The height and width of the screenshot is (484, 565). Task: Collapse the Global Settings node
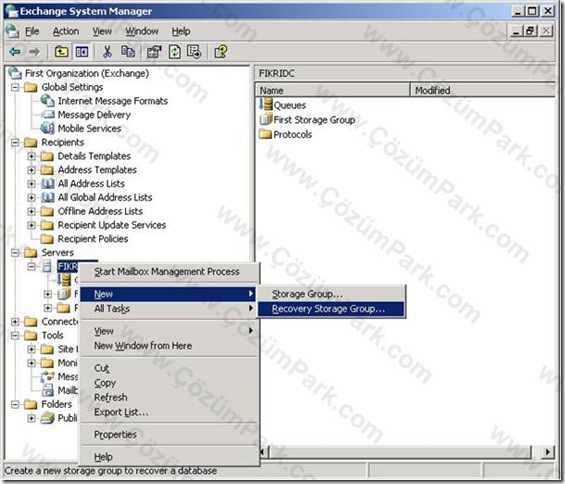15,87
